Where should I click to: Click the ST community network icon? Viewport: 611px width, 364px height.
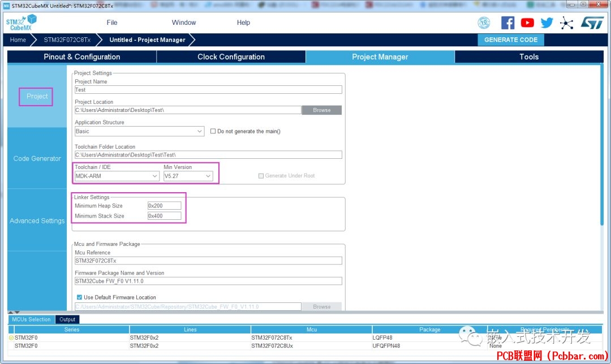tap(566, 23)
